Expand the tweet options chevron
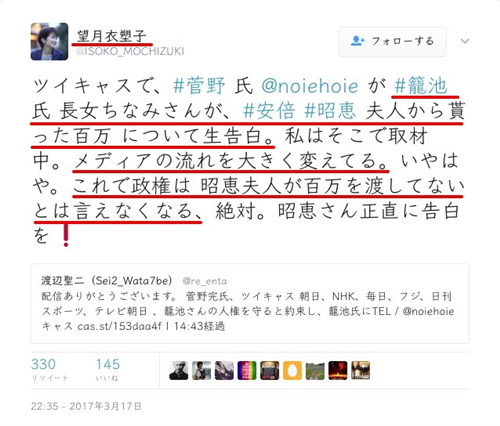The height and width of the screenshot is (426, 500). [x=465, y=41]
